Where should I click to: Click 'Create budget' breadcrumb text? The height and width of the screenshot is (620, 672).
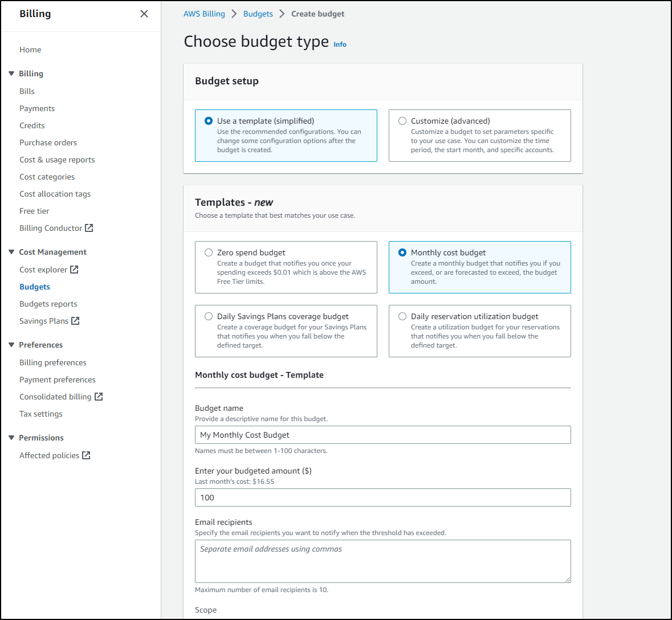(317, 14)
